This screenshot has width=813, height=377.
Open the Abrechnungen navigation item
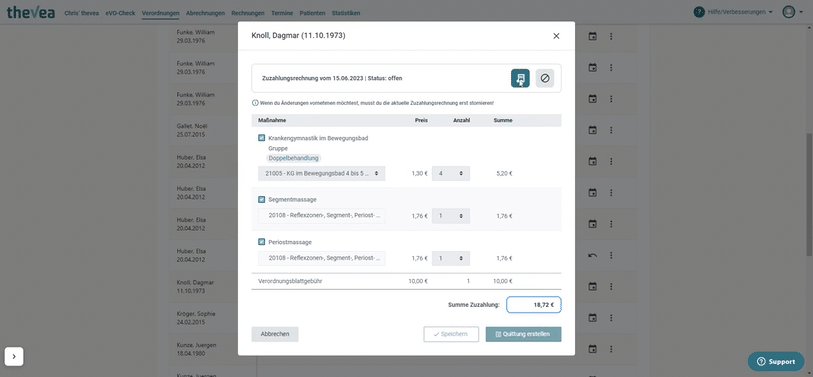(205, 13)
